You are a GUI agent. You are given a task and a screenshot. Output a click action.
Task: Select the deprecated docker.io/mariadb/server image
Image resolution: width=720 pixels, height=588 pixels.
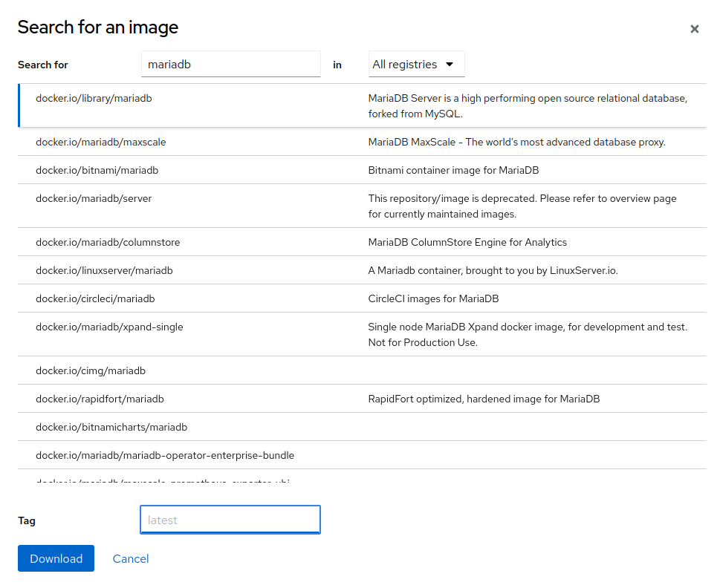[x=94, y=199]
